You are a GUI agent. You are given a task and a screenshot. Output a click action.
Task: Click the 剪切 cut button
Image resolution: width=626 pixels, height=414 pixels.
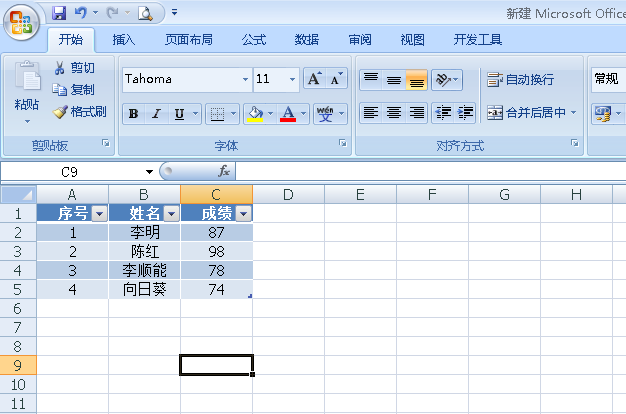tap(74, 68)
